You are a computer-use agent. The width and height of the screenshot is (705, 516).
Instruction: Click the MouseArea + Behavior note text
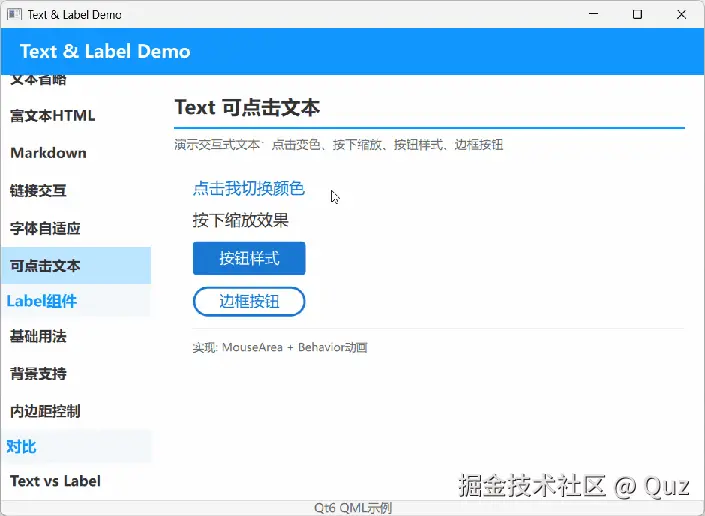280,347
